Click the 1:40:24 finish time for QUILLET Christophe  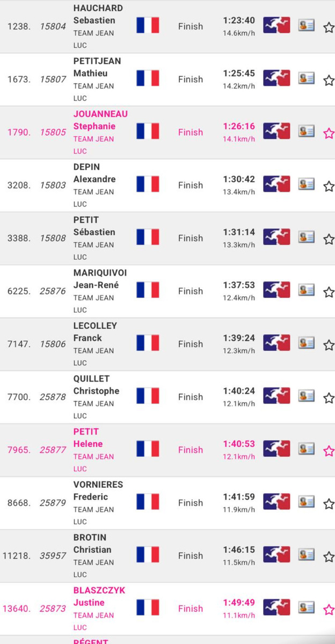pos(239,391)
